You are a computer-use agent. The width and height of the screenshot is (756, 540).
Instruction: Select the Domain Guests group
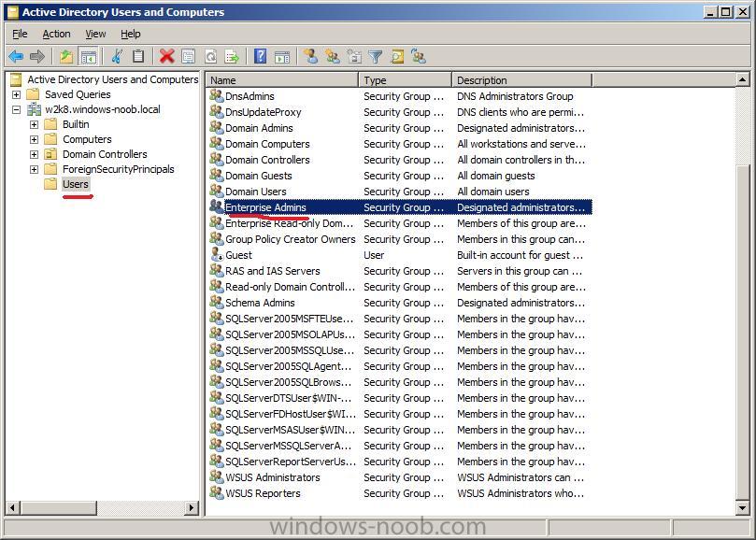click(259, 176)
